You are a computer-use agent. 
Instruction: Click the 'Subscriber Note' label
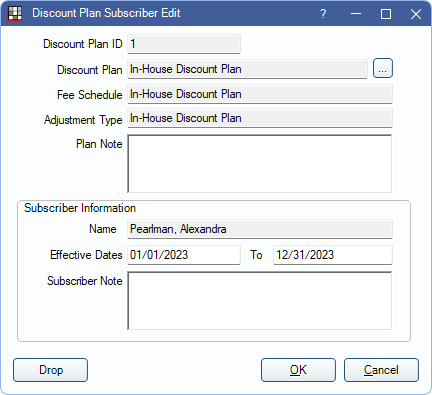click(x=85, y=281)
